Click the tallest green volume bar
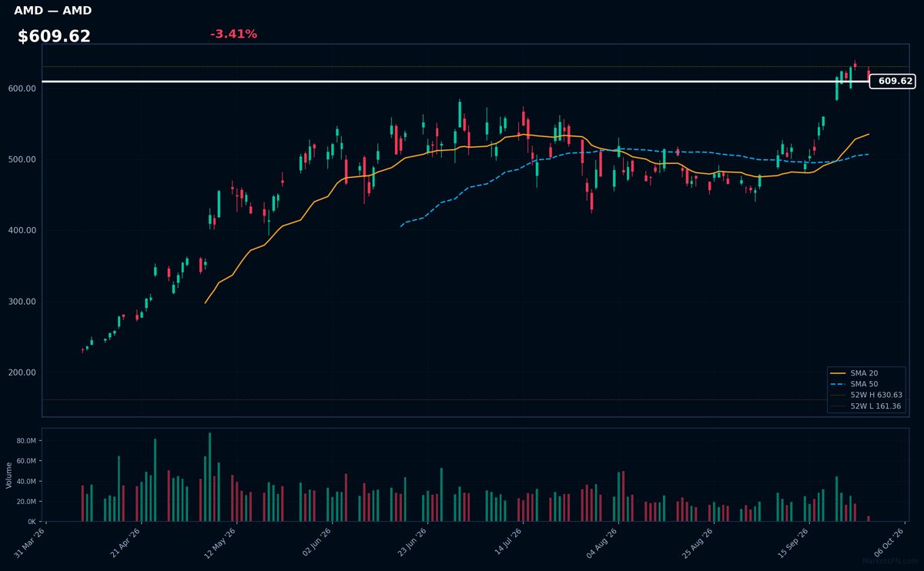The width and height of the screenshot is (924, 571). point(209,477)
